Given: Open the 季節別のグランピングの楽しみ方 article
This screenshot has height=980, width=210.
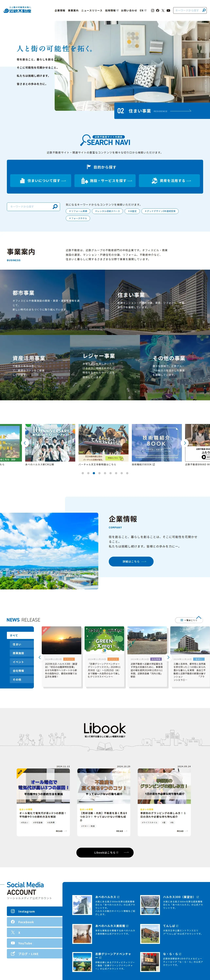Looking at the screenshot, I should pyautogui.click(x=164, y=802).
